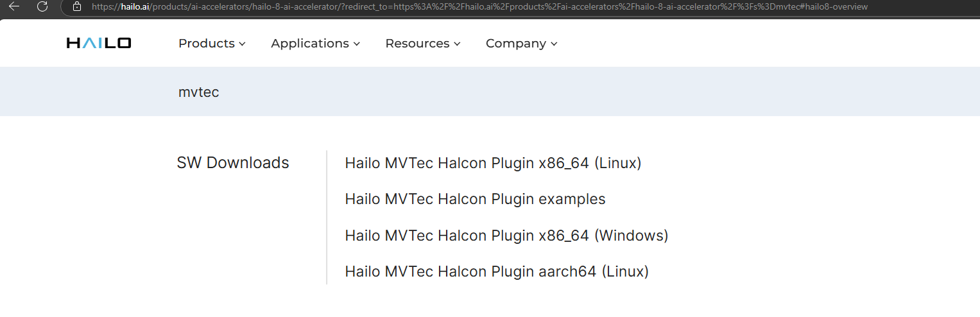Image resolution: width=980 pixels, height=317 pixels.
Task: View site security lock info
Action: [77, 6]
